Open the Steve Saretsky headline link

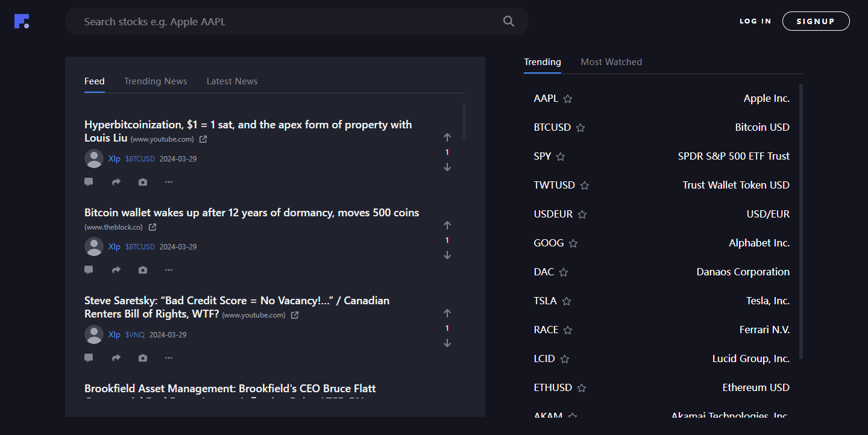pos(237,307)
